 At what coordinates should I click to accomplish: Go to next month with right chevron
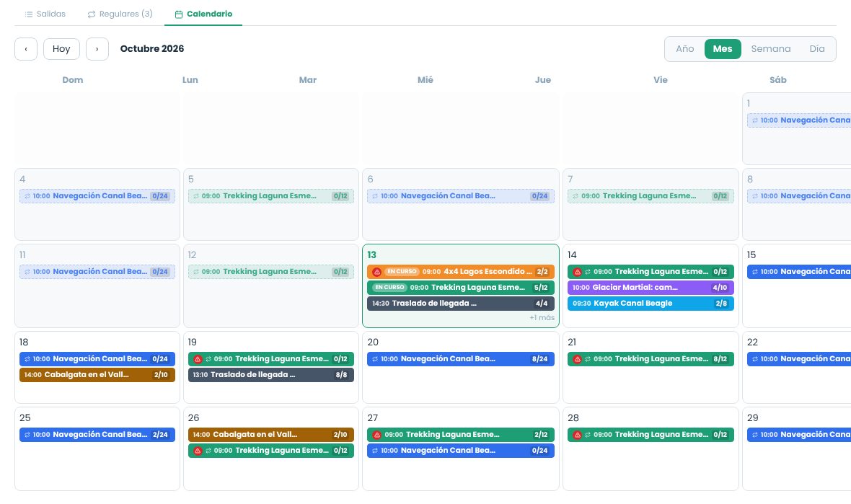click(97, 49)
